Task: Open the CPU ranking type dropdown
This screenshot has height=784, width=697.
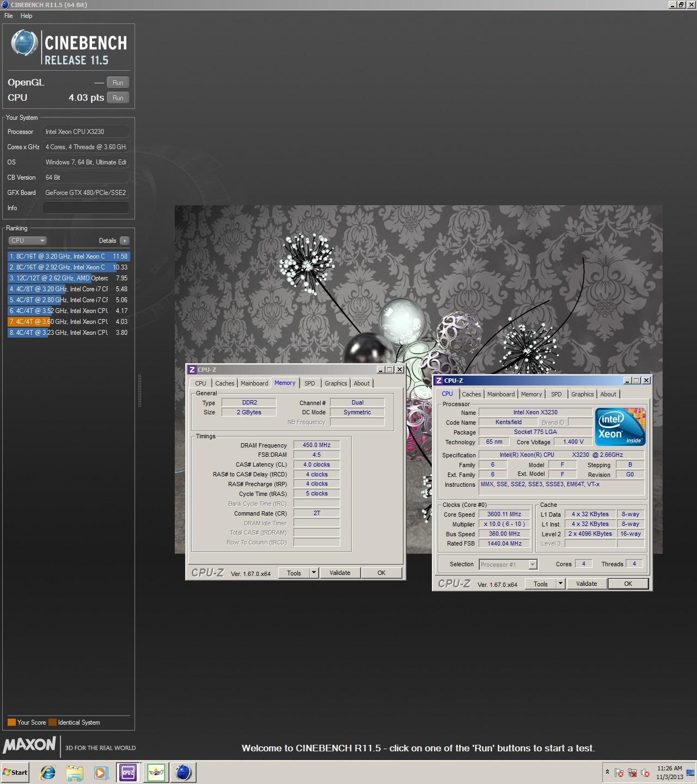Action: pyautogui.click(x=27, y=241)
